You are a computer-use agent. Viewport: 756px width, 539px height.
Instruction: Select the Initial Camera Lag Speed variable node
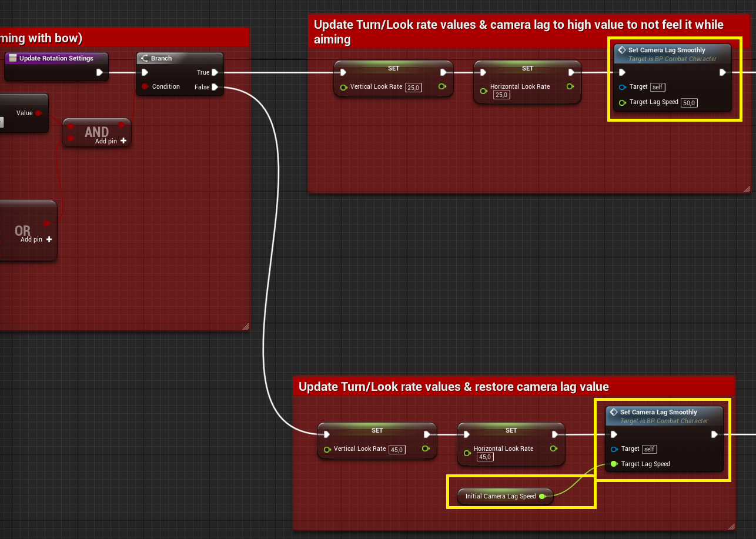point(500,497)
